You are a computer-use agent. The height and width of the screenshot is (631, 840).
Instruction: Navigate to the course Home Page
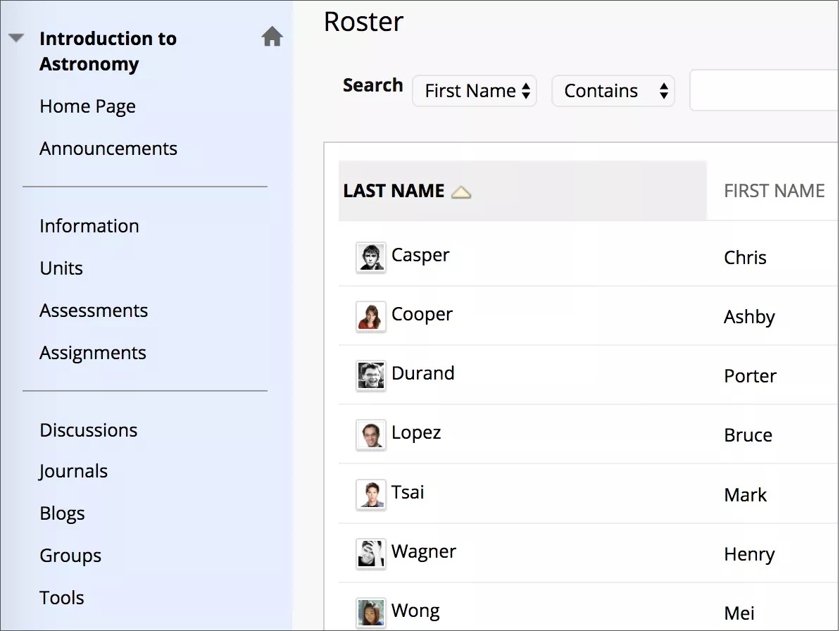pos(87,106)
